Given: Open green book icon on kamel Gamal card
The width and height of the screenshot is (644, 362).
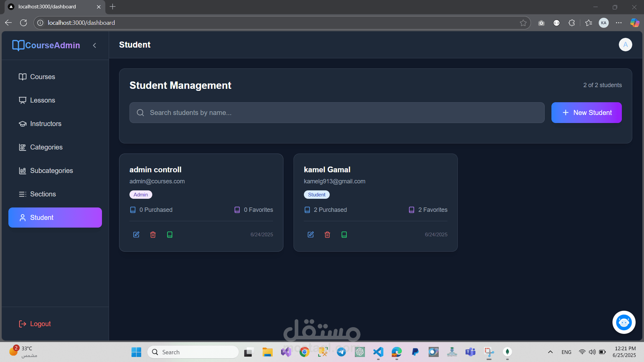Looking at the screenshot, I should 344,235.
